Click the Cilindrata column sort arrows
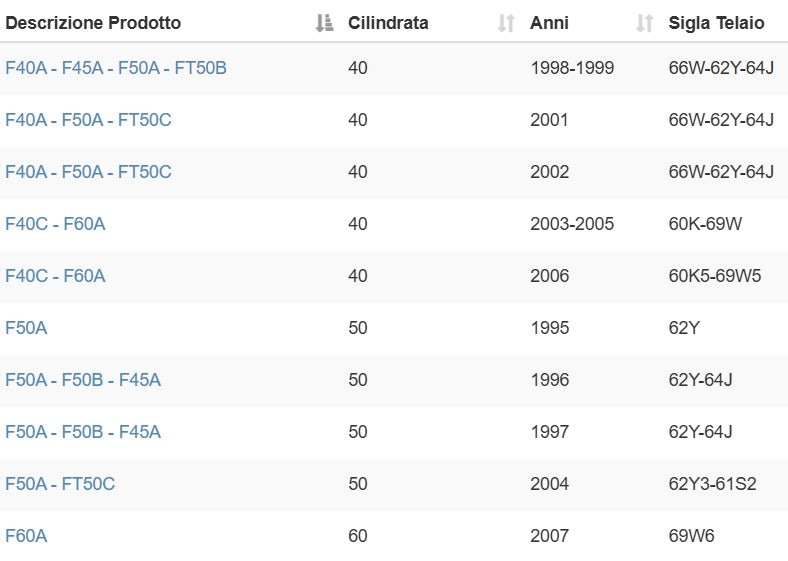Image resolution: width=788 pixels, height=561 pixels. [506, 23]
